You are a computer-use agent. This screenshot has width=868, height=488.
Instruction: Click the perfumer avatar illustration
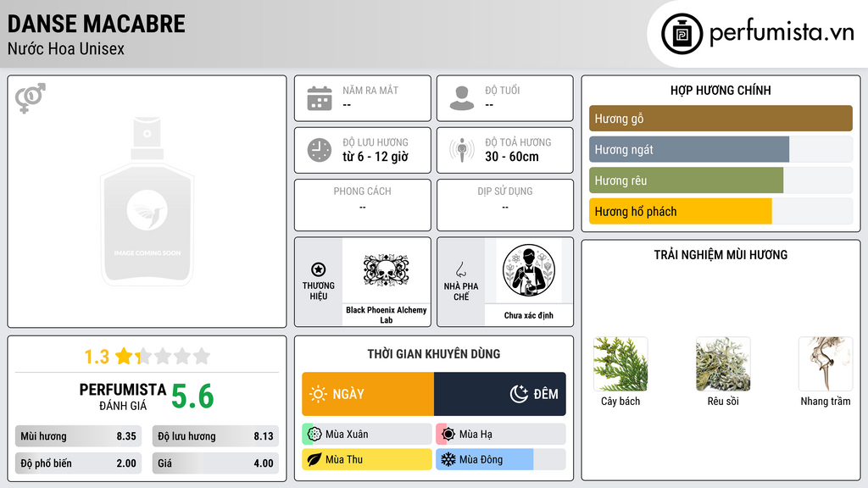tap(529, 270)
